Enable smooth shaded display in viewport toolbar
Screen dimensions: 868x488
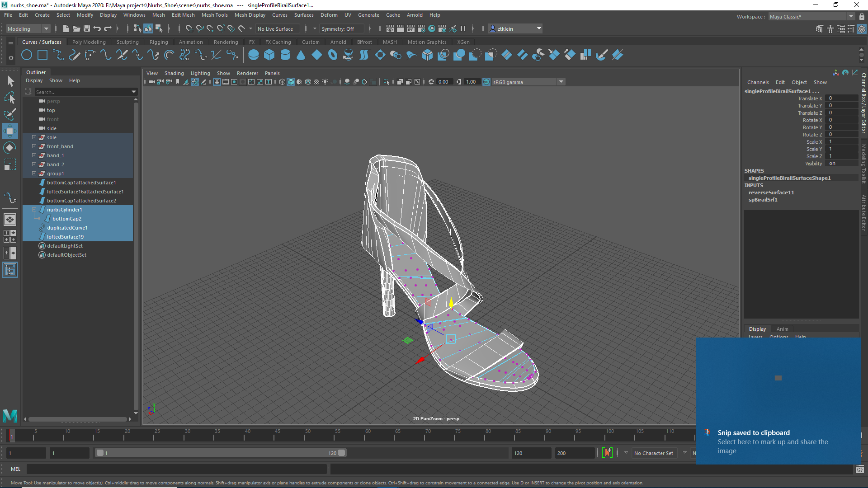pos(291,82)
